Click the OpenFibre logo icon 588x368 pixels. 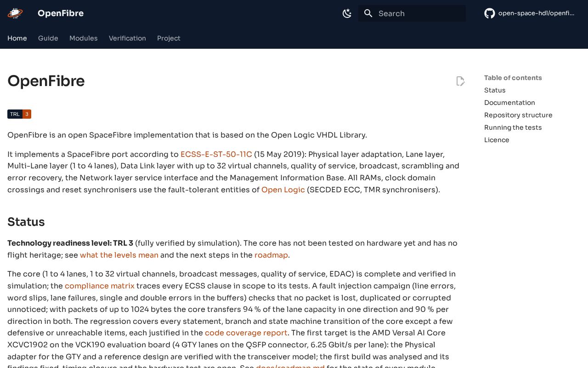point(15,13)
